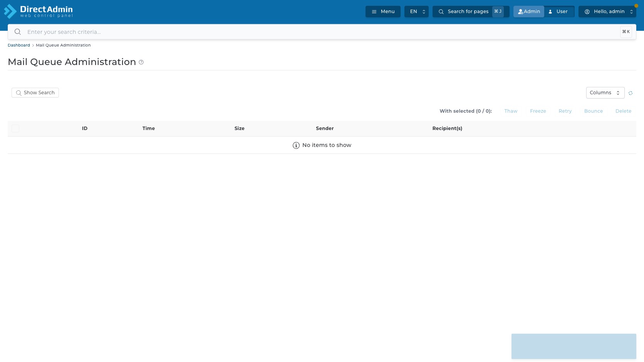The width and height of the screenshot is (644, 362).
Task: Click the info icon beside No items to show
Action: tap(296, 145)
